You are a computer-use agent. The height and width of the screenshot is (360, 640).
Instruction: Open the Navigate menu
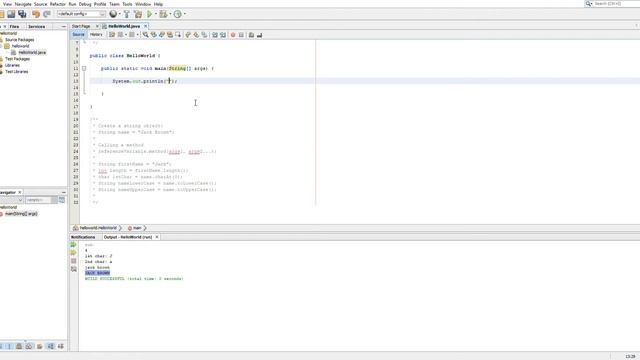point(23,4)
